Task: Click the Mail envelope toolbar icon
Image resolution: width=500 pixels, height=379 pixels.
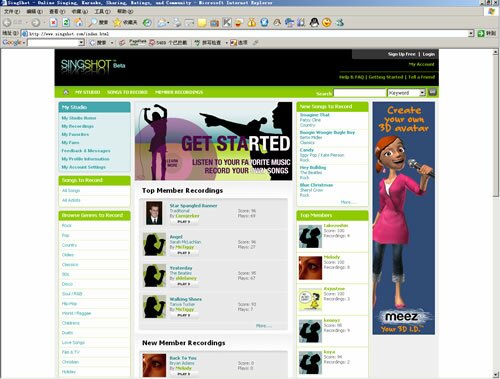Action: (x=162, y=23)
